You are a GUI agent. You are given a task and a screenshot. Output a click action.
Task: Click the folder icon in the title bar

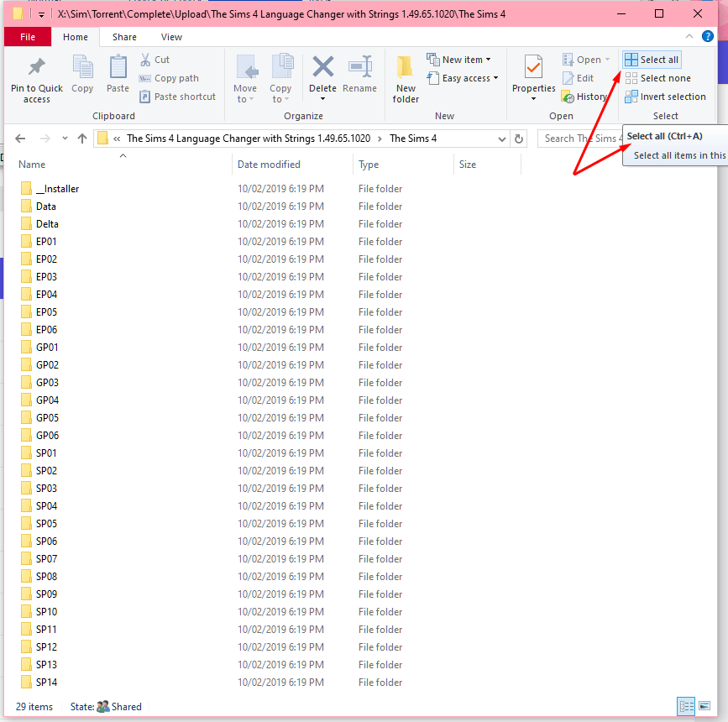pos(18,13)
